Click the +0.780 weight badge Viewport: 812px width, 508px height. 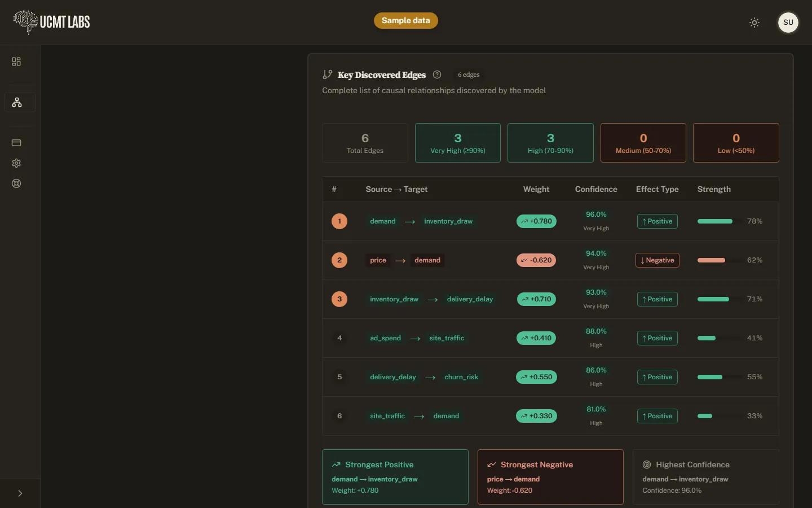pyautogui.click(x=536, y=221)
